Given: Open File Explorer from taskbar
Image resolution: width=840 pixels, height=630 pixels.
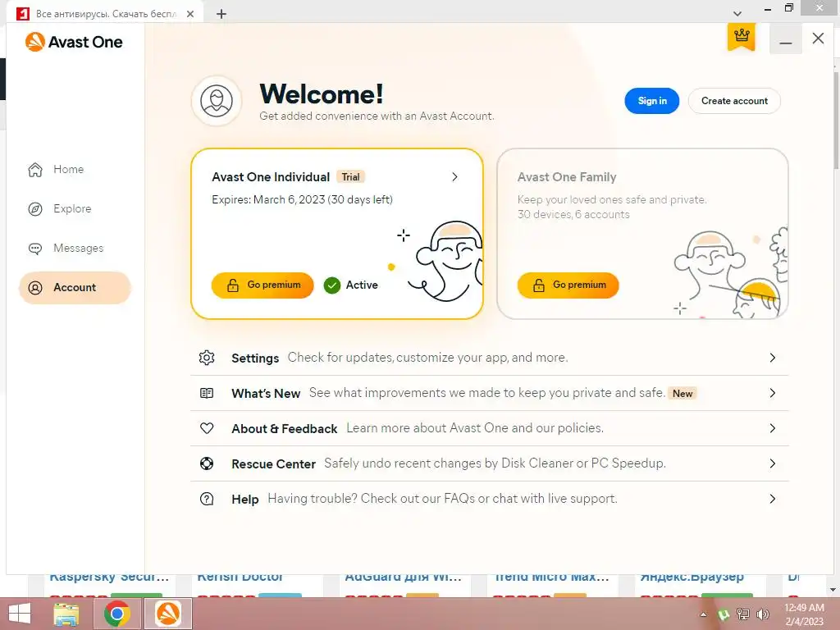Looking at the screenshot, I should pyautogui.click(x=66, y=614).
